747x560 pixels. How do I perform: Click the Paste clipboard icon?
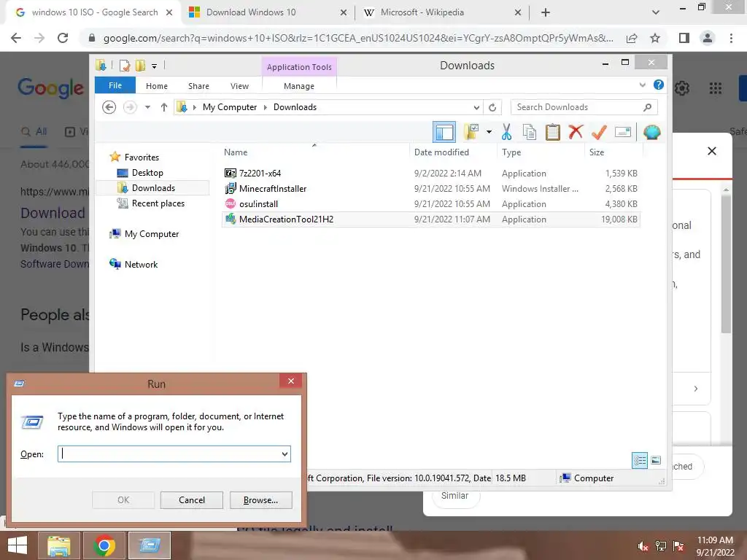(x=553, y=132)
